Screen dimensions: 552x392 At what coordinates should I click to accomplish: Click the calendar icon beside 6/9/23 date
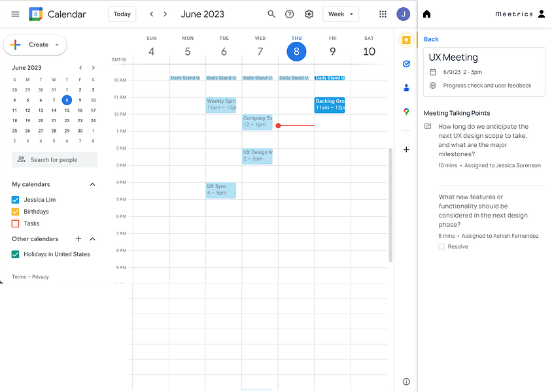(433, 72)
